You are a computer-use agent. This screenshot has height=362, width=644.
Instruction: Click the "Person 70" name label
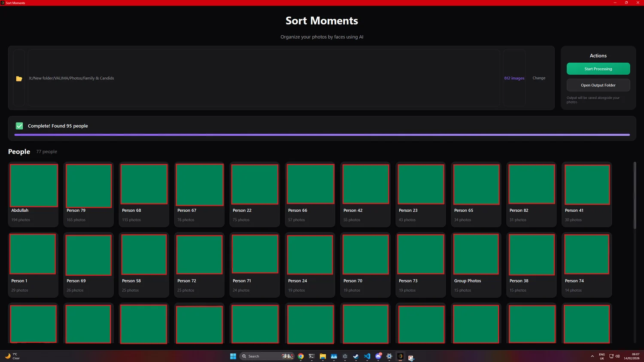click(353, 281)
